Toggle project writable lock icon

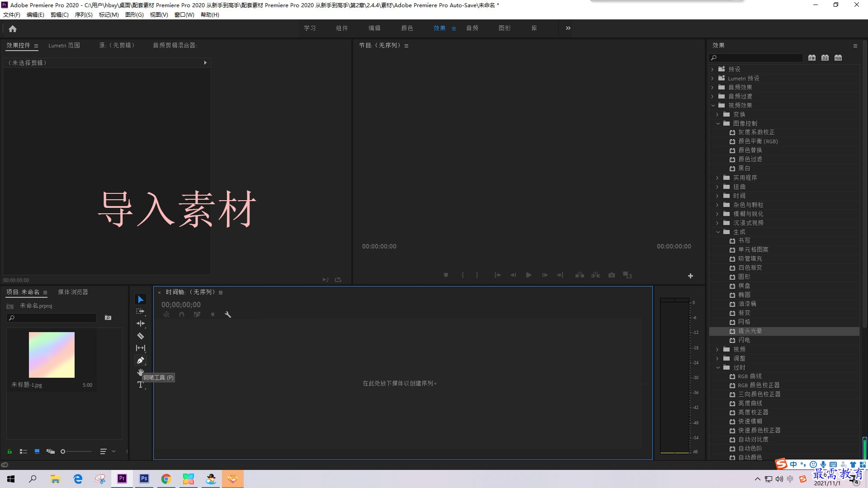point(9,451)
